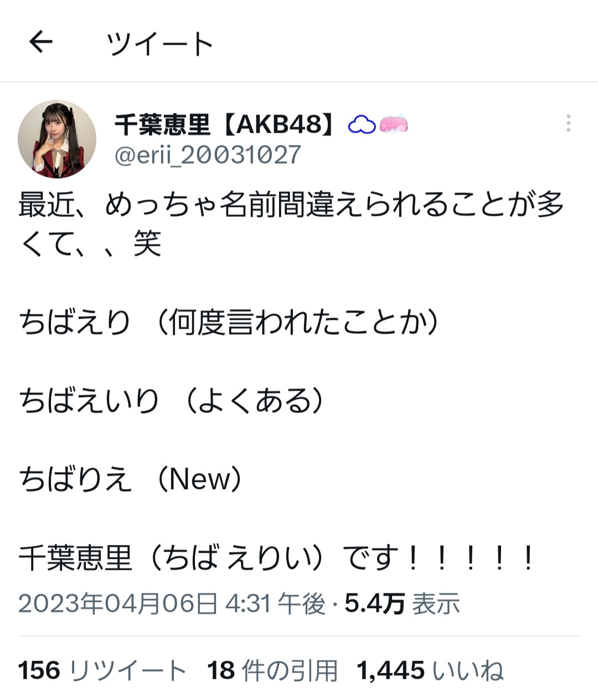Screen dimensions: 598x700
Task: Tap the (New) text in the tweet
Action: click(199, 480)
